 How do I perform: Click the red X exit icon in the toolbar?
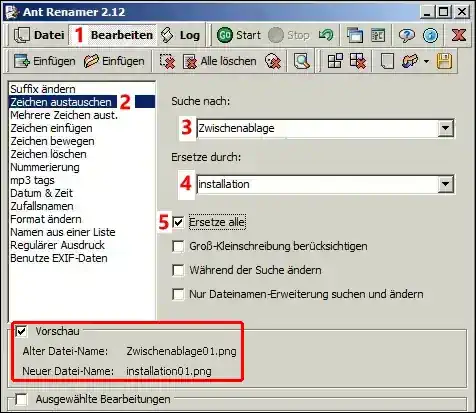tap(459, 35)
